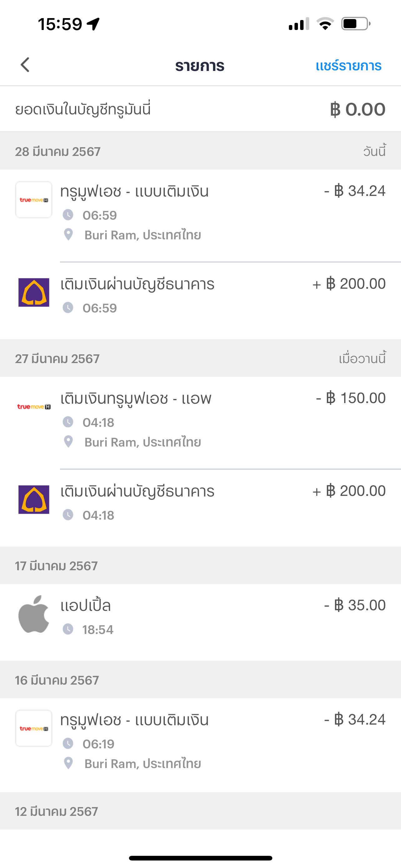Tap SCB bank logo for 04:18 top-up
The height and width of the screenshot is (868, 401).
pos(34,499)
